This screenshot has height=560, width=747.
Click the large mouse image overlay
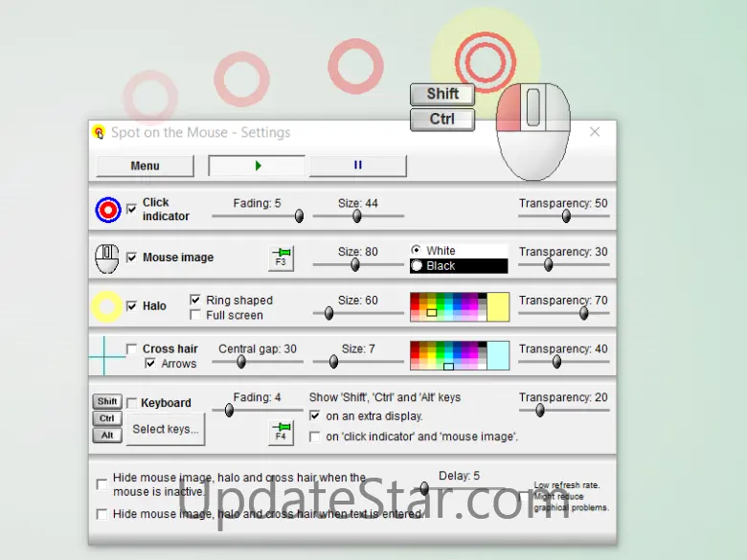pos(533,132)
